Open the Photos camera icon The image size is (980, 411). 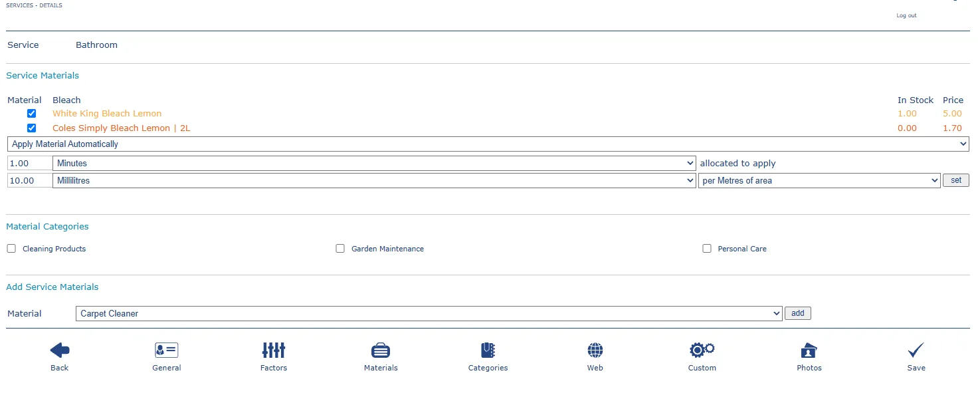coord(809,350)
